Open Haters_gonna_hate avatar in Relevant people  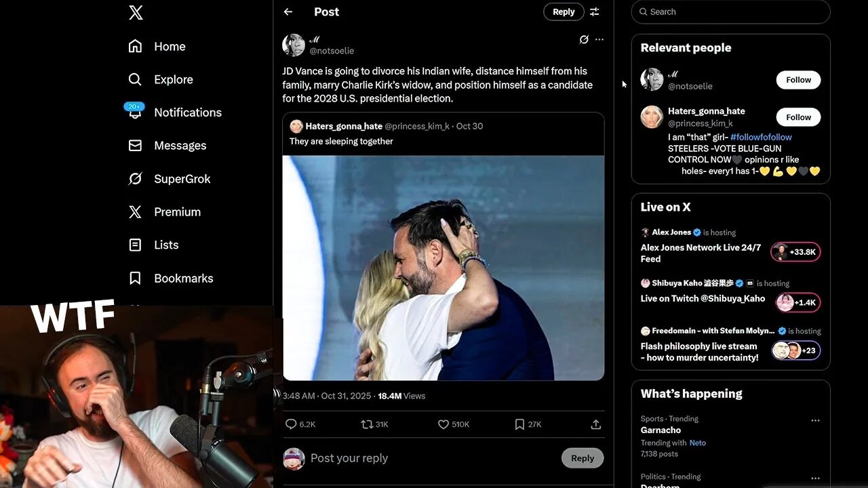tap(652, 117)
